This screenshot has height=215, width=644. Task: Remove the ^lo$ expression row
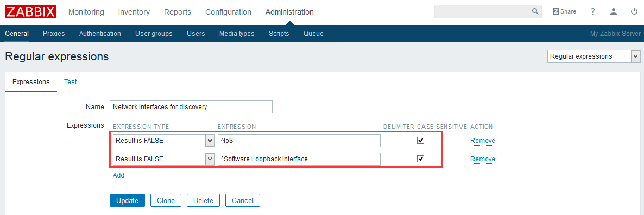pyautogui.click(x=483, y=141)
